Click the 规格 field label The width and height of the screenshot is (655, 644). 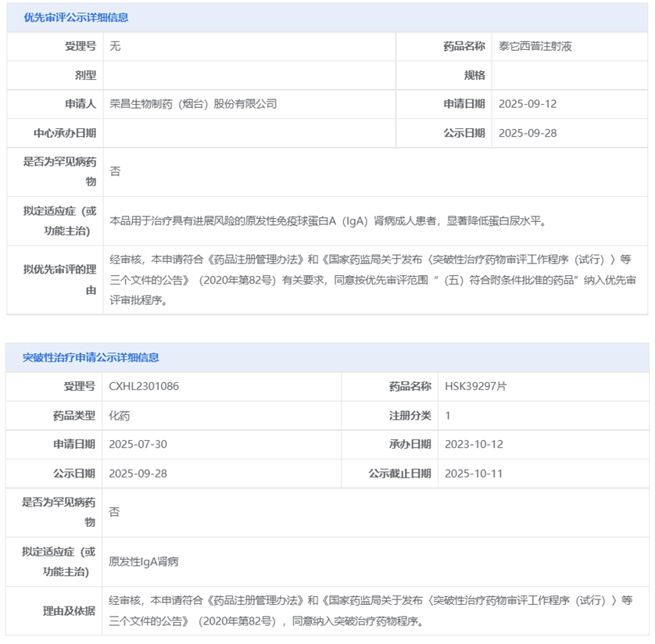tap(474, 75)
